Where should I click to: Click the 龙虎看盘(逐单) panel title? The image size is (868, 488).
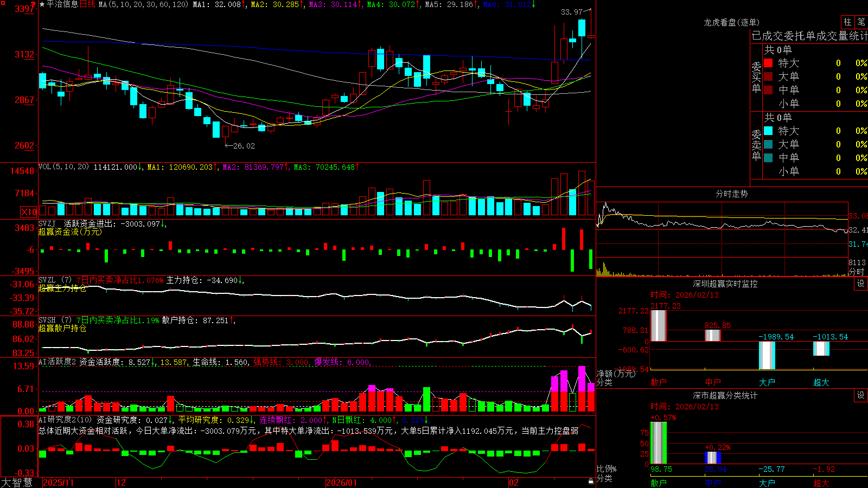(731, 22)
